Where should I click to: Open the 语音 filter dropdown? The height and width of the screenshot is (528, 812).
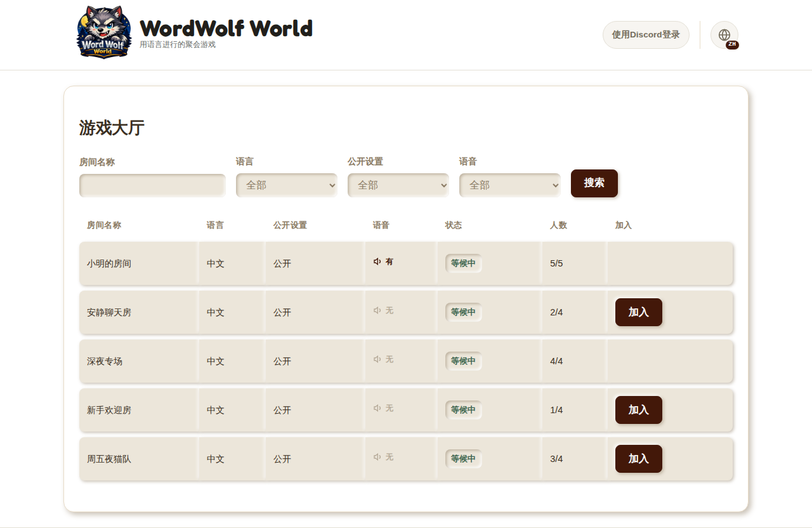510,185
